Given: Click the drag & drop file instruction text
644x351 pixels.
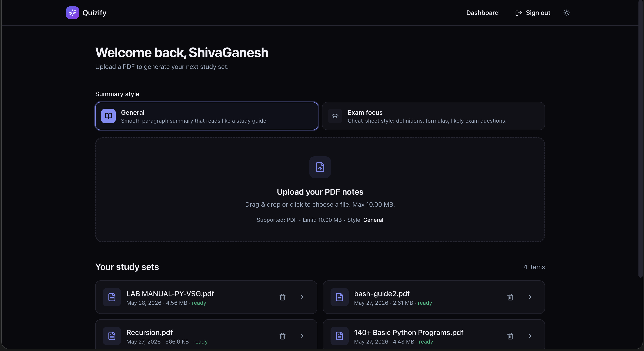Looking at the screenshot, I should click(x=320, y=205).
